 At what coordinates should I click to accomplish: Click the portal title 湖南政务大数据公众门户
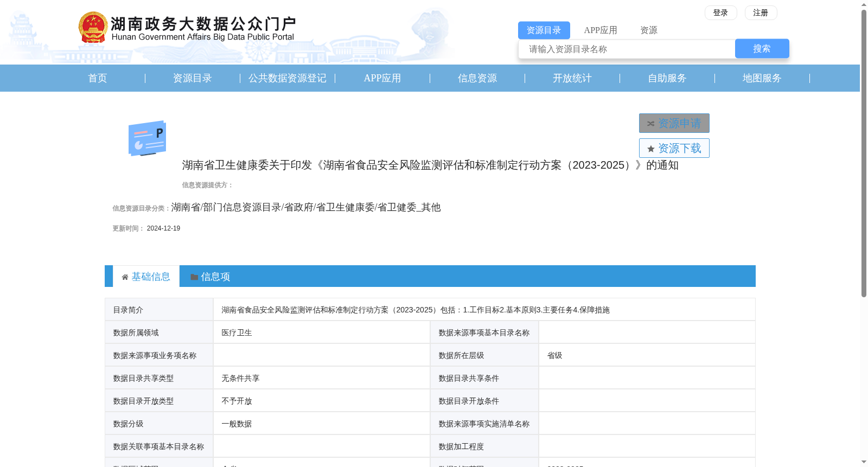pos(203,24)
